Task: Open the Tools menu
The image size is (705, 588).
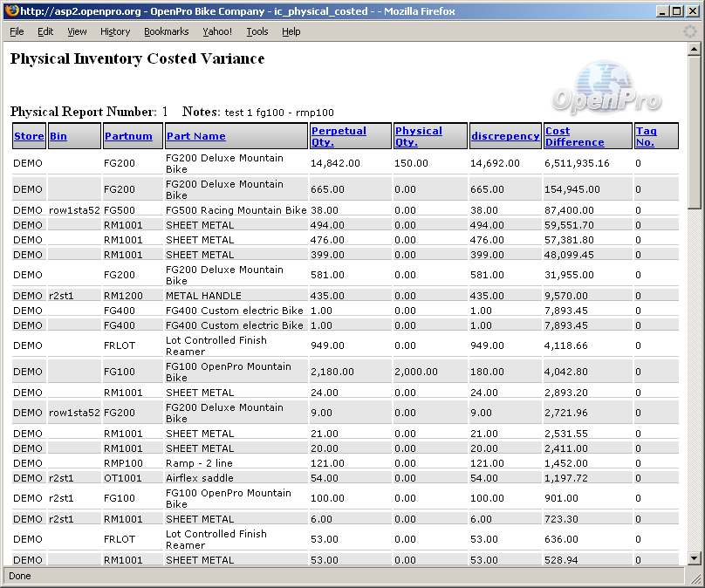Action: tap(257, 31)
